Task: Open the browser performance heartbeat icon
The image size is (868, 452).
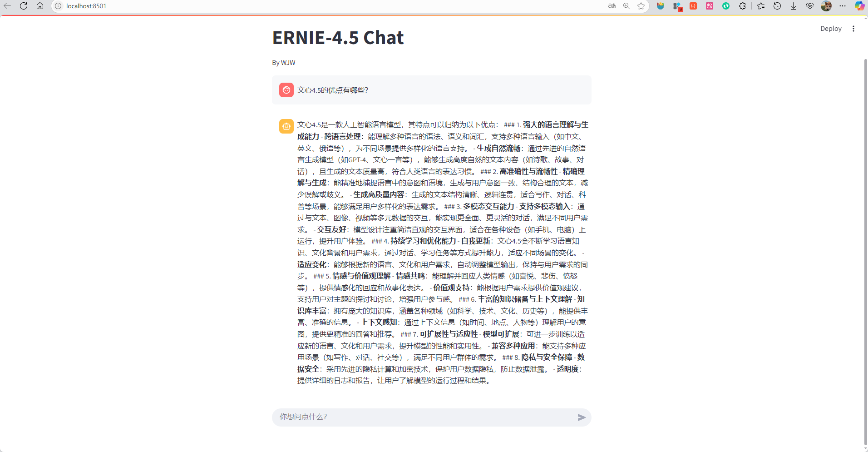Action: (x=810, y=6)
